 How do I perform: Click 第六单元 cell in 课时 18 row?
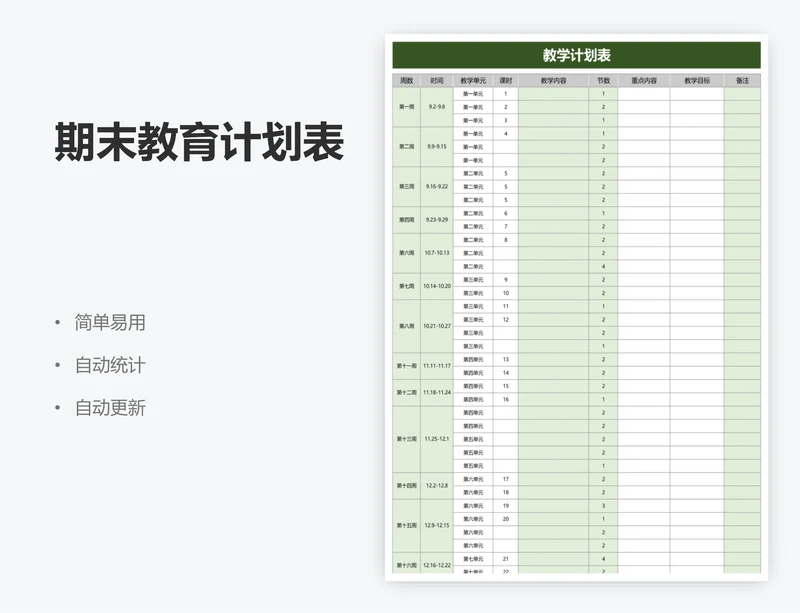coord(473,493)
